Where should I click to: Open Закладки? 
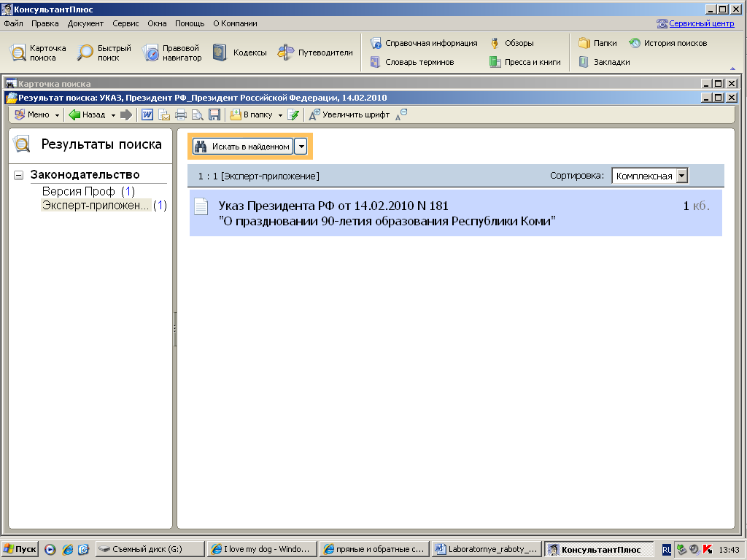(x=604, y=63)
